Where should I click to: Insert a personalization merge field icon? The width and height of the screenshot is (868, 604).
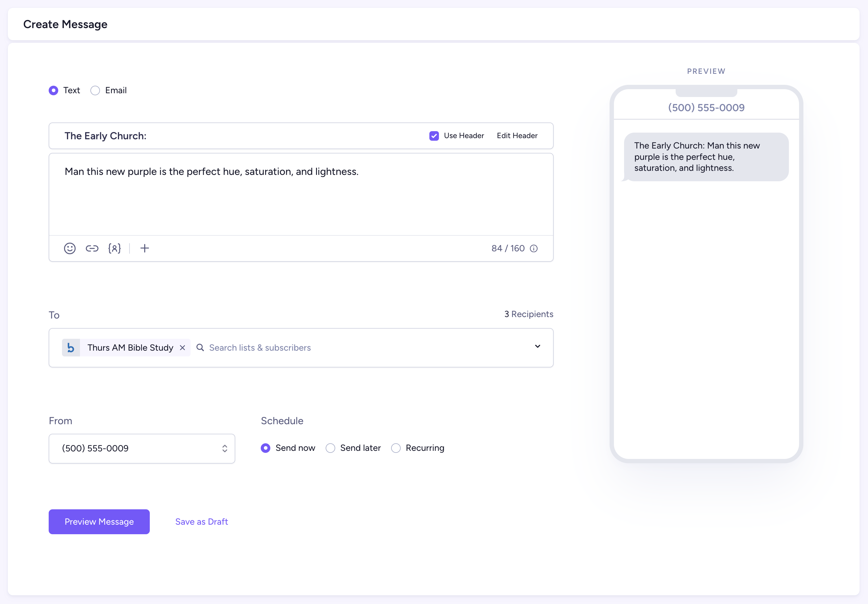point(114,248)
